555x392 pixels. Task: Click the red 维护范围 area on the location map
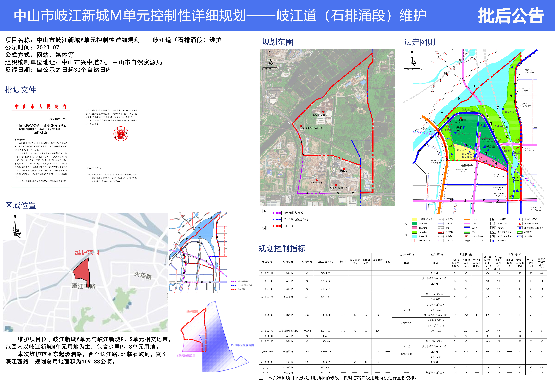click(x=82, y=272)
